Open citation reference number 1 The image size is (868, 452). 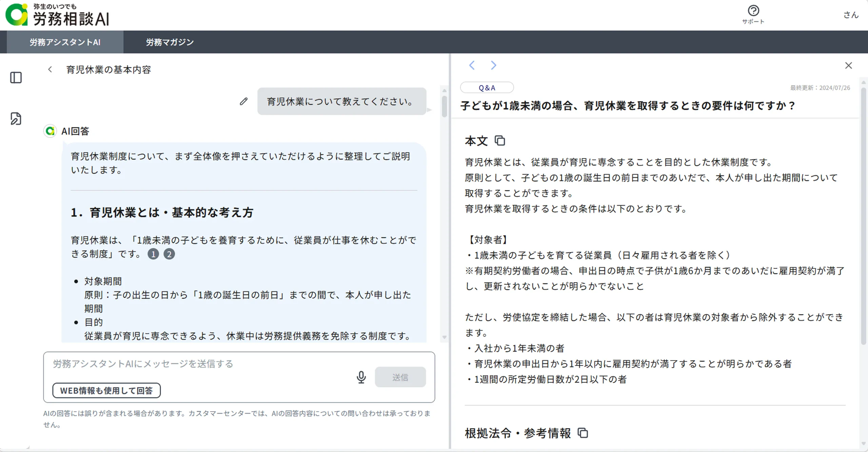153,254
